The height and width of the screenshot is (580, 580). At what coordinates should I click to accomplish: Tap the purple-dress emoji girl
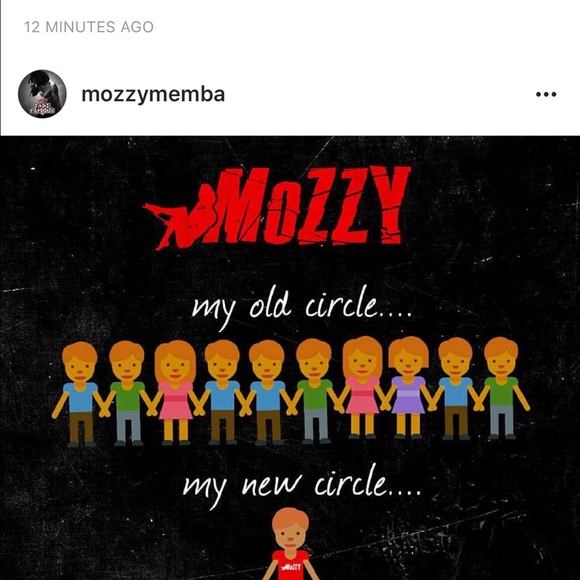click(408, 388)
